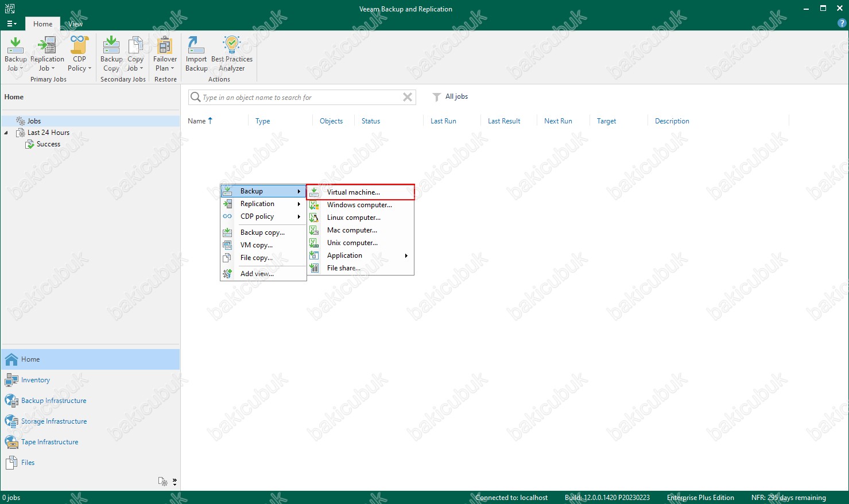This screenshot has height=504, width=849.
Task: Select Linux computer... in the Backup submenu
Action: [360, 218]
